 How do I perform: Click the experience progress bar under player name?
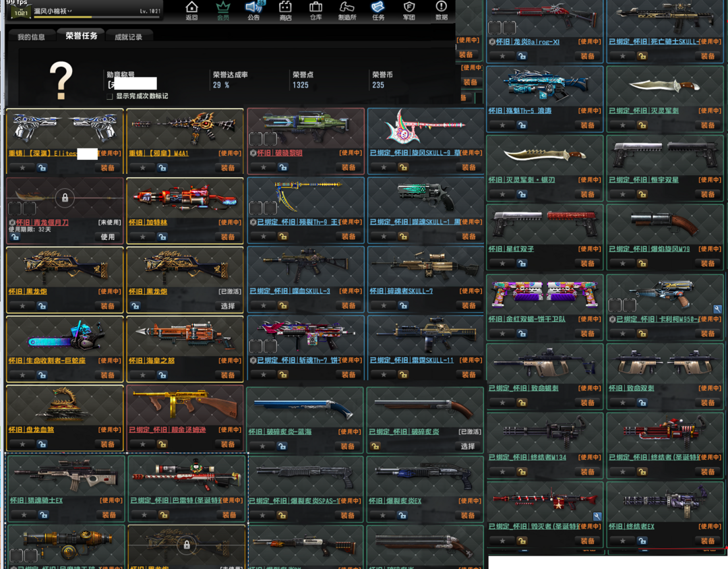94,18
